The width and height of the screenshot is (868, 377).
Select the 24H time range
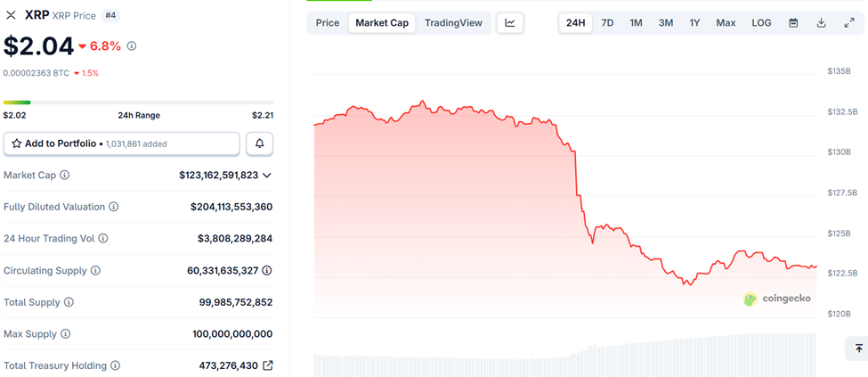[576, 23]
